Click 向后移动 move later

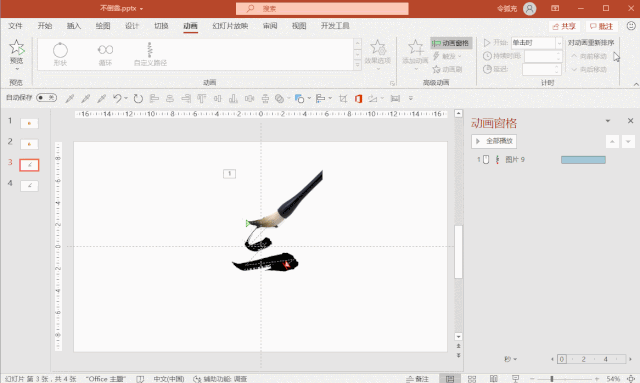coord(589,69)
